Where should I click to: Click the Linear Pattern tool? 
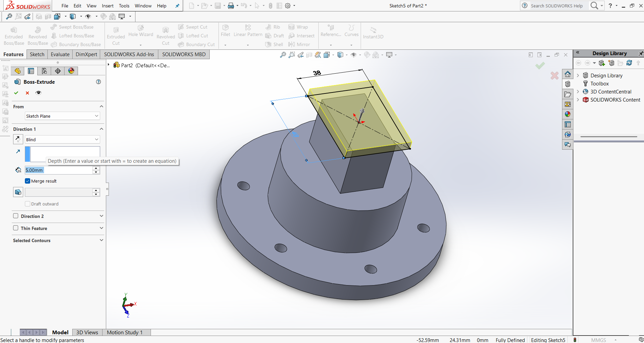click(248, 31)
